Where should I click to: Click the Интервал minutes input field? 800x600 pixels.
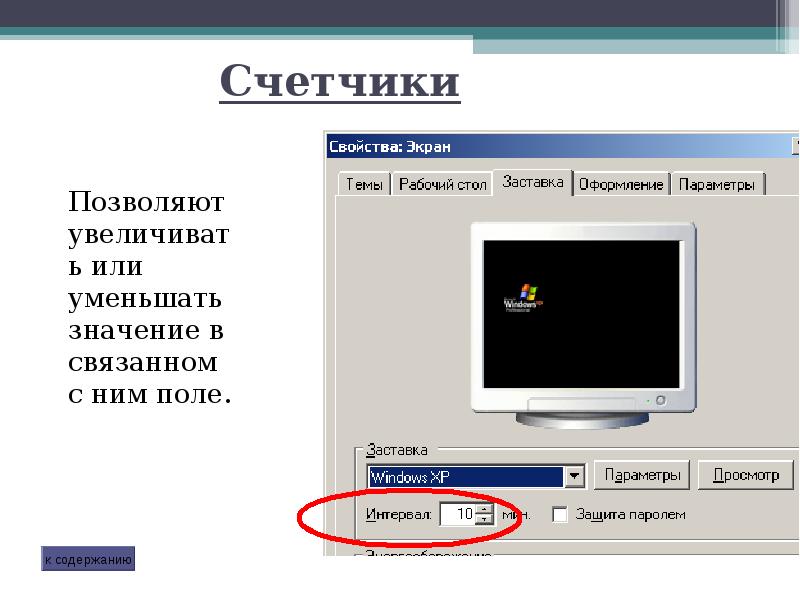point(457,514)
